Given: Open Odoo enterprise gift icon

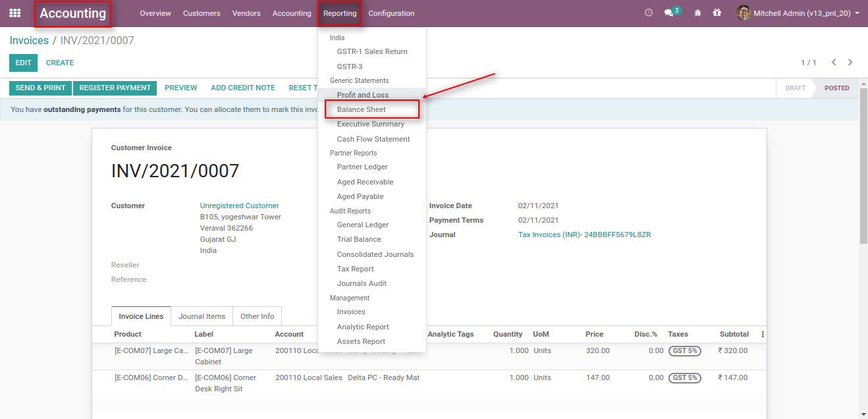Looking at the screenshot, I should click(x=717, y=13).
